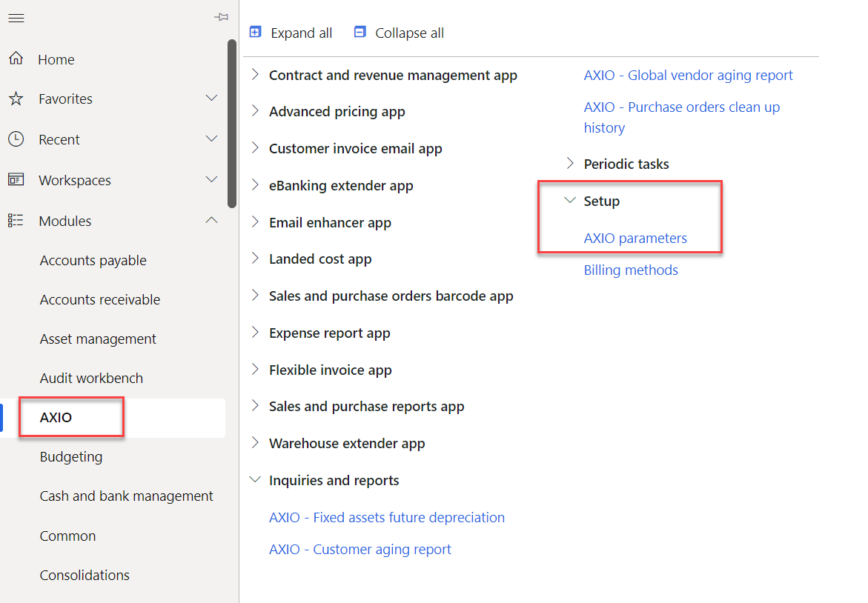
Task: Collapse the Setup group
Action: click(570, 201)
